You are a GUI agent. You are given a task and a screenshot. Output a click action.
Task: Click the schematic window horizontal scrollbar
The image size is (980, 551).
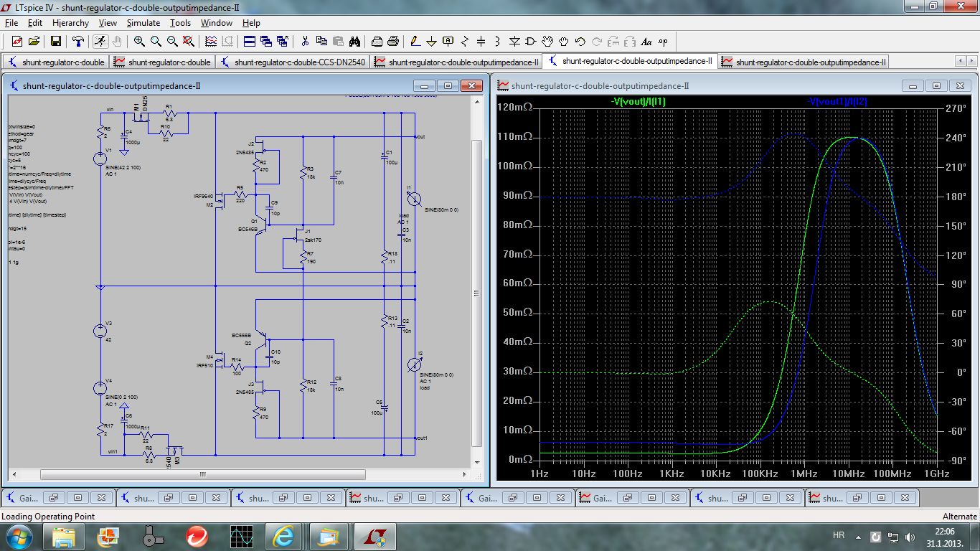click(x=202, y=474)
